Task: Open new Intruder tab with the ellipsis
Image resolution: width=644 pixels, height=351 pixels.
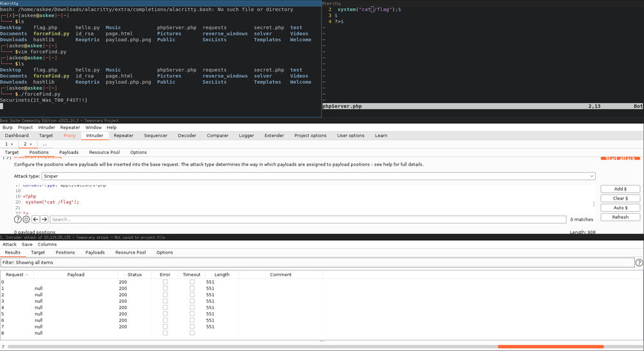Action: [x=45, y=144]
